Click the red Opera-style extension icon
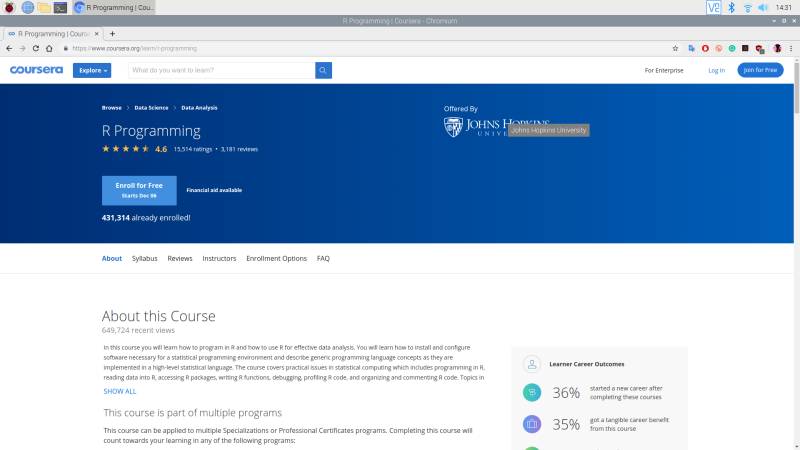 [x=705, y=48]
